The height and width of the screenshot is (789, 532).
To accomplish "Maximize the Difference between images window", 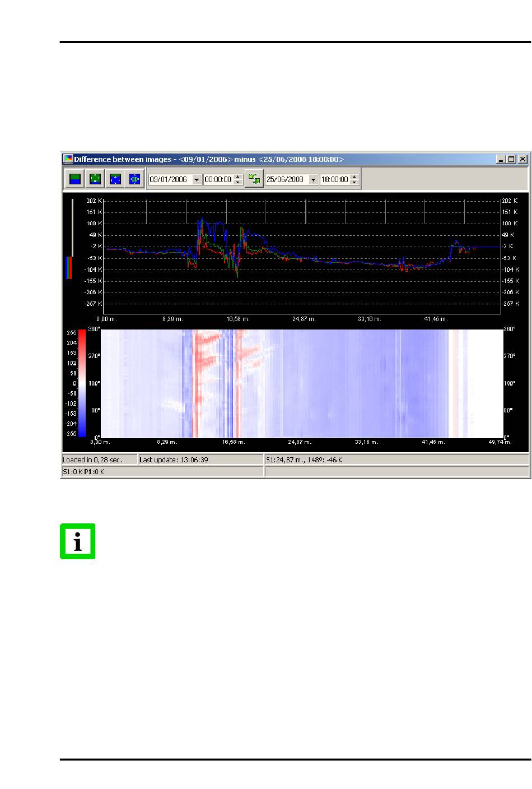I will click(511, 159).
